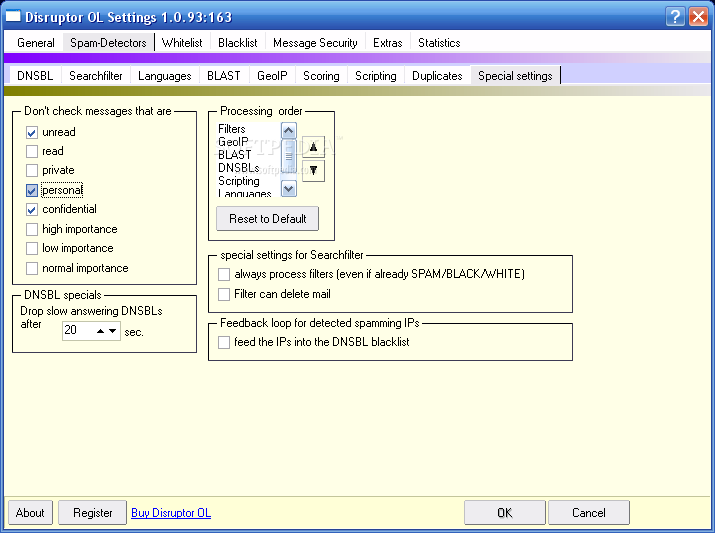715x533 pixels.
Task: Discard changes with Cancel
Action: point(589,512)
